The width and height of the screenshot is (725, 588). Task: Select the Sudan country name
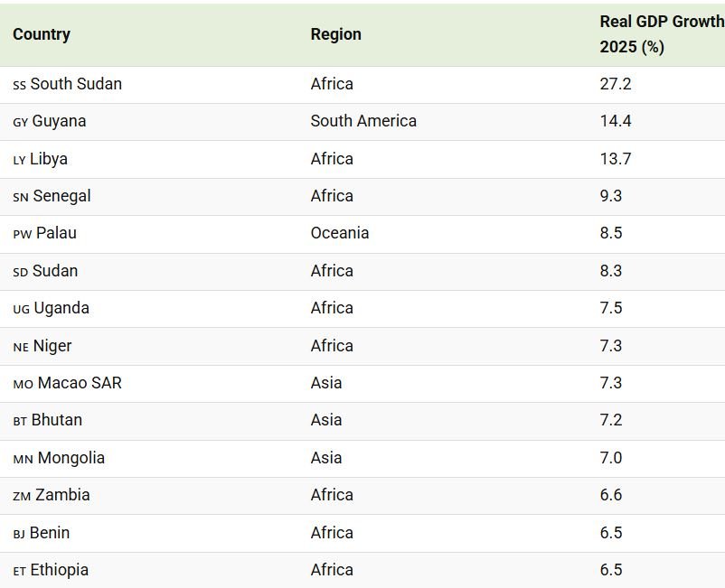coord(55,271)
